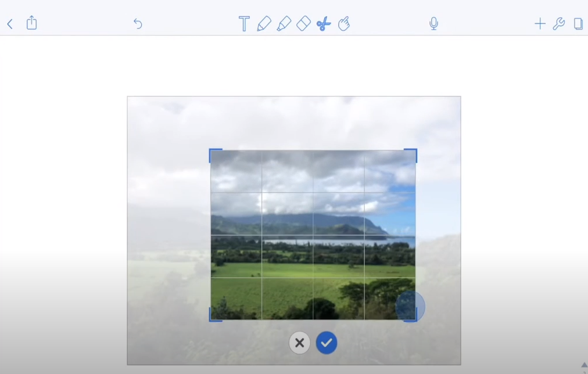Viewport: 588px width, 374px height.
Task: Select the Scissors selection tool
Action: click(324, 24)
